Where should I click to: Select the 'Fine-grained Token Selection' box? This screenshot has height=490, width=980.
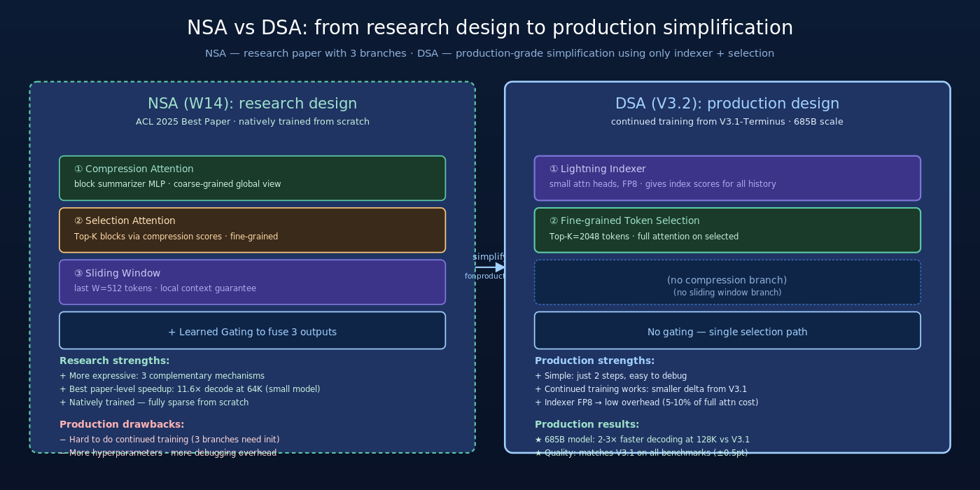[x=727, y=230]
